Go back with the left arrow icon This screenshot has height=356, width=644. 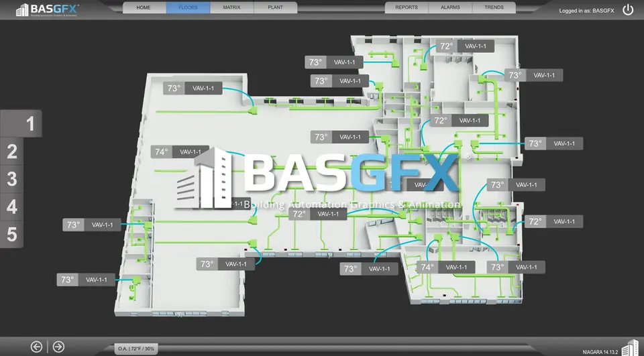pos(36,347)
